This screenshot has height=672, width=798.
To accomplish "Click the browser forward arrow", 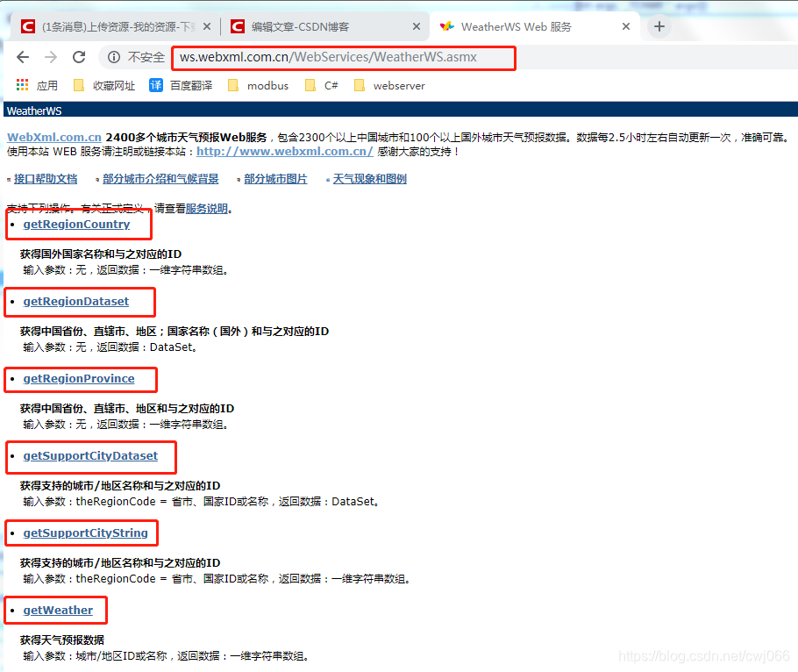I will click(x=51, y=57).
